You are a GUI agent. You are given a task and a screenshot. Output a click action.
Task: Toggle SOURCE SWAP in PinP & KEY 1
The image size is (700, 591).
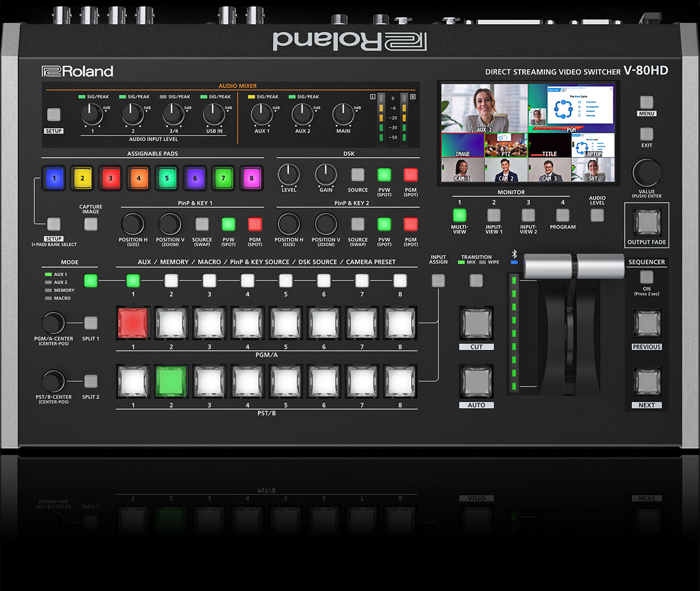201,223
